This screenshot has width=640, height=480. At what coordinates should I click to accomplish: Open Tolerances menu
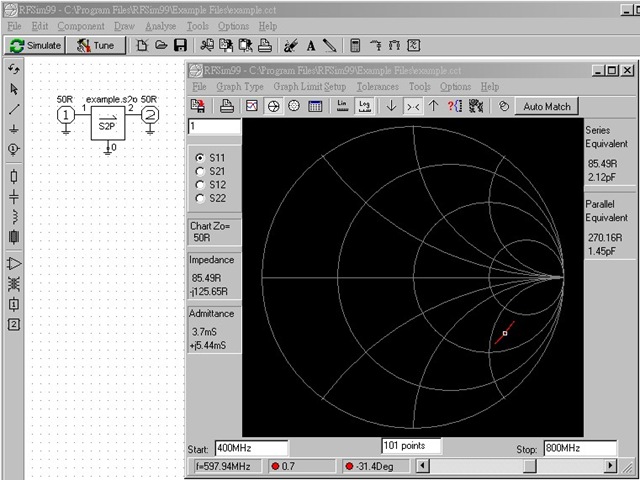coord(378,87)
